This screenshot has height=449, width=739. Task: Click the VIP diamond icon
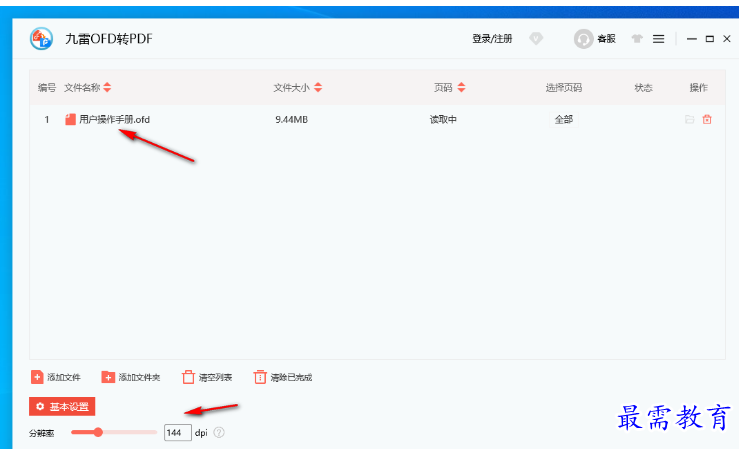click(x=536, y=39)
